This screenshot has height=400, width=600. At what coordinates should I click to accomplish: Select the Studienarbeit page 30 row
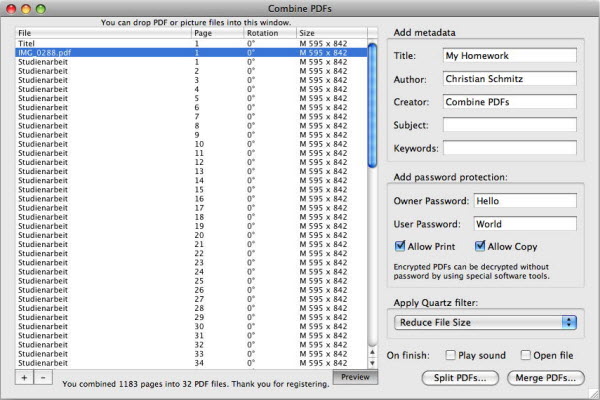point(191,326)
